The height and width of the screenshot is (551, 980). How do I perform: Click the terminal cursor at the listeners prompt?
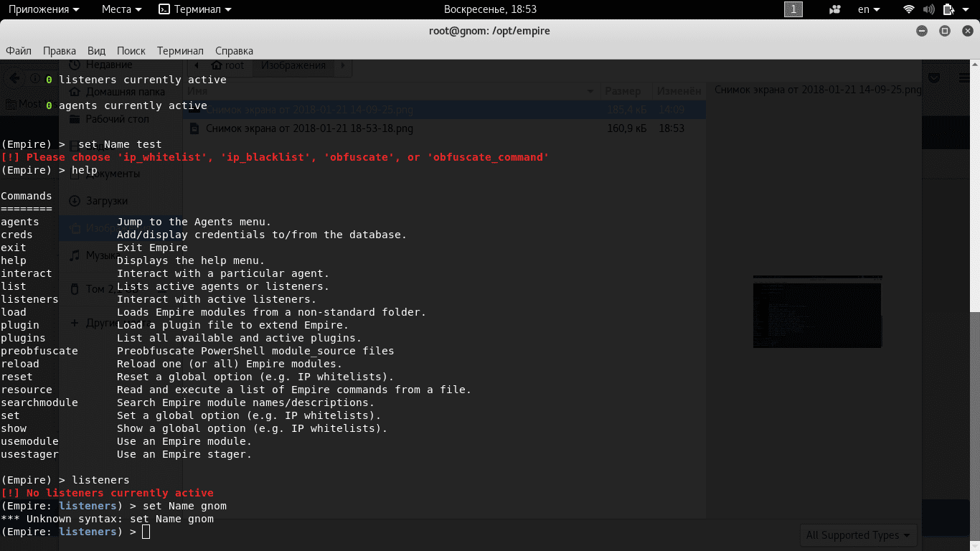click(x=146, y=532)
